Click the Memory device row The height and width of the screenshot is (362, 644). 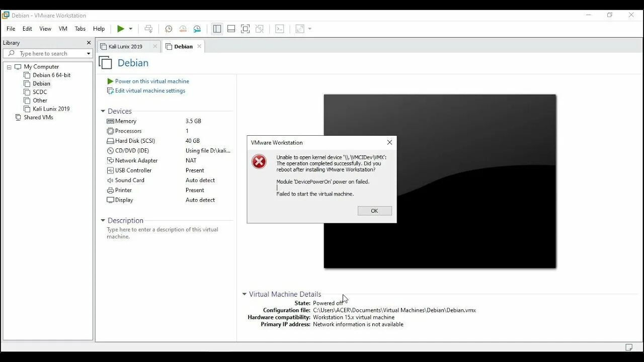pyautogui.click(x=169, y=121)
